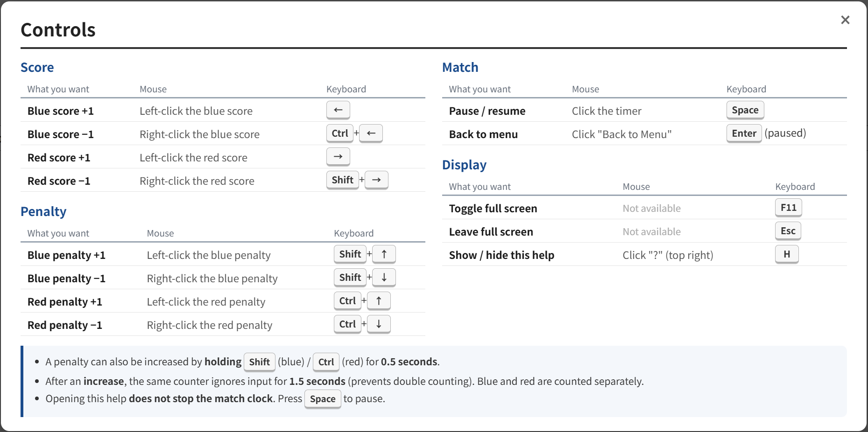Viewport: 868px width, 432px height.
Task: Select the text "Left-click the blue score"
Action: click(x=196, y=111)
